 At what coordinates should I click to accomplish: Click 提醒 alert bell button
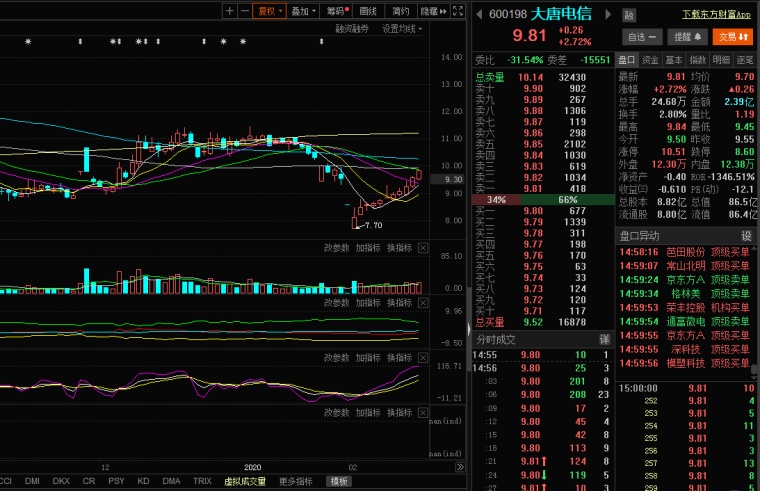[x=687, y=37]
